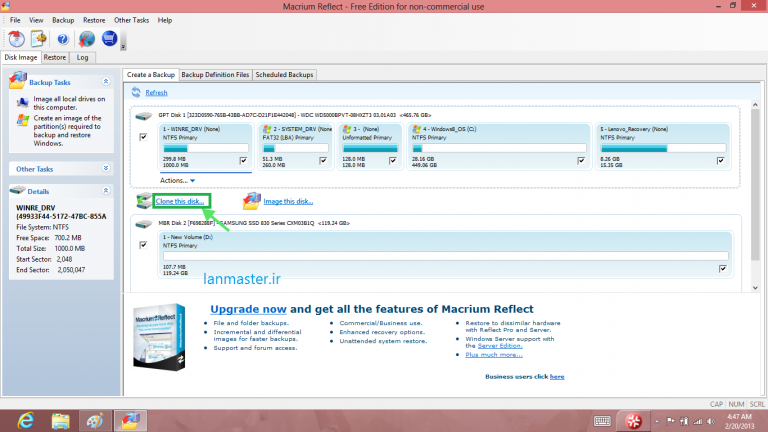
Task: Toggle the SYSTEM_DRV partition checkbox
Action: [x=323, y=161]
